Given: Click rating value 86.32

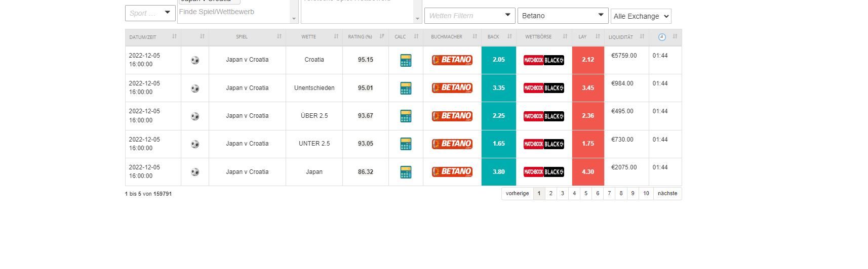Looking at the screenshot, I should point(366,172).
